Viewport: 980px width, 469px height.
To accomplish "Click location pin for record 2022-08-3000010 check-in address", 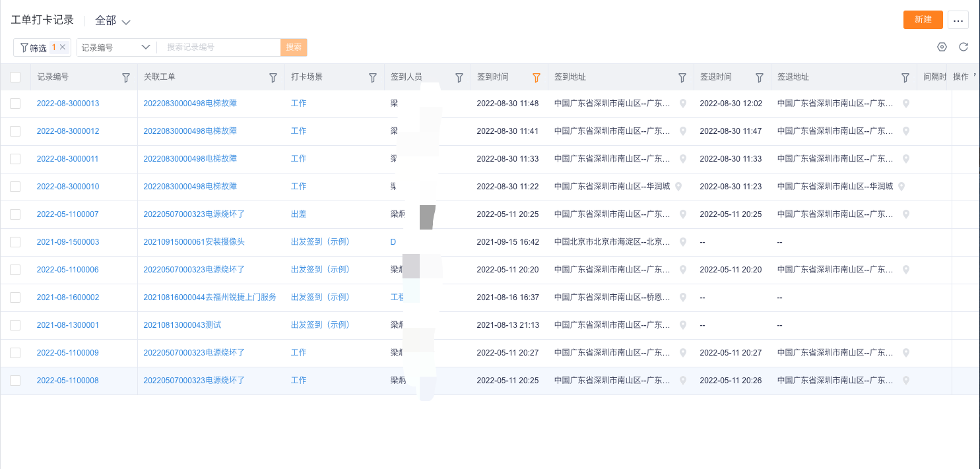I will click(x=678, y=187).
